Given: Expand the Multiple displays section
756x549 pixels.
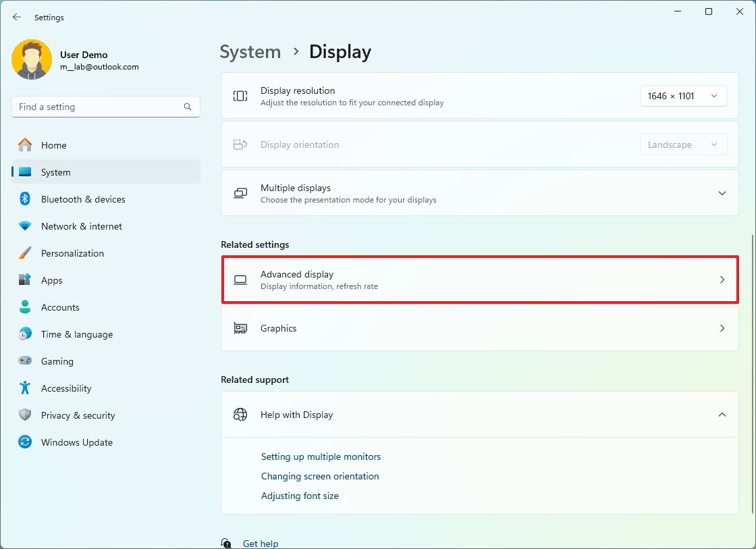Looking at the screenshot, I should (722, 192).
